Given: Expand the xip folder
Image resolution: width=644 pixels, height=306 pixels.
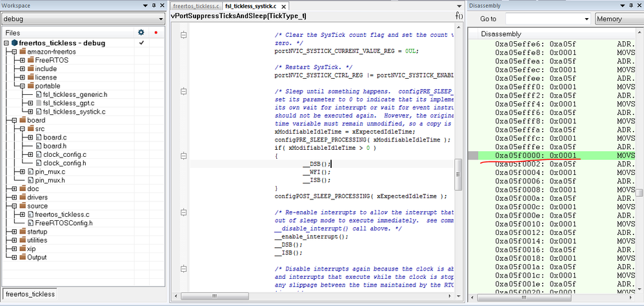Looking at the screenshot, I should click(x=14, y=249).
